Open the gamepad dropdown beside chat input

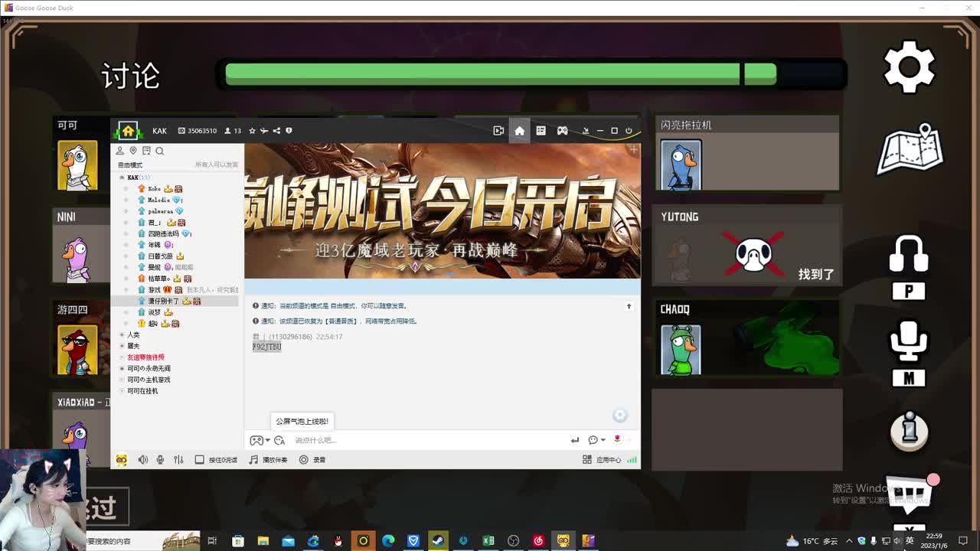260,440
